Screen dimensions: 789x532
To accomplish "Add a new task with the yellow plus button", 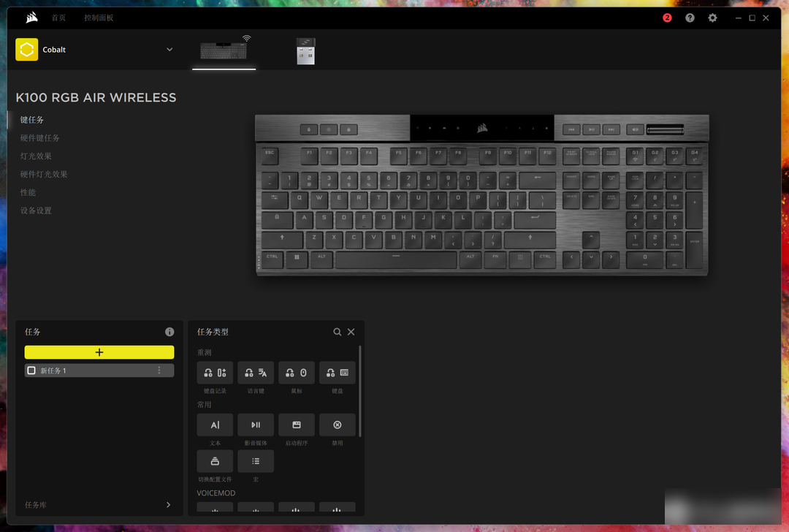I will pos(99,352).
